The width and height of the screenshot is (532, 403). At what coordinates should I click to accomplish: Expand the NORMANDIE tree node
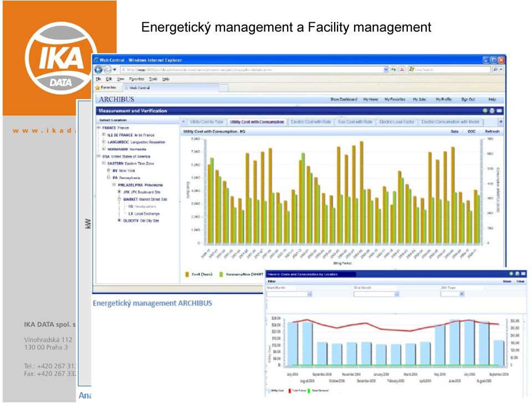coord(104,149)
